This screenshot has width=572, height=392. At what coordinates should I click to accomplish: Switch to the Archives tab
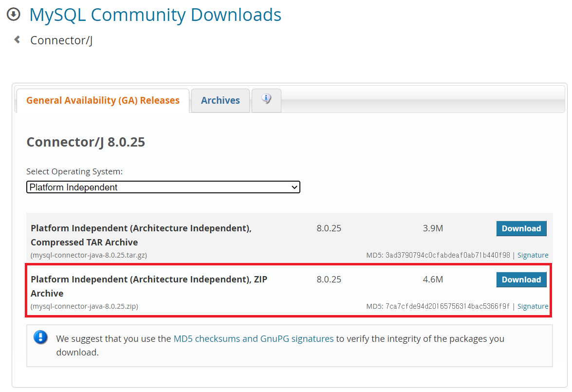(x=221, y=100)
